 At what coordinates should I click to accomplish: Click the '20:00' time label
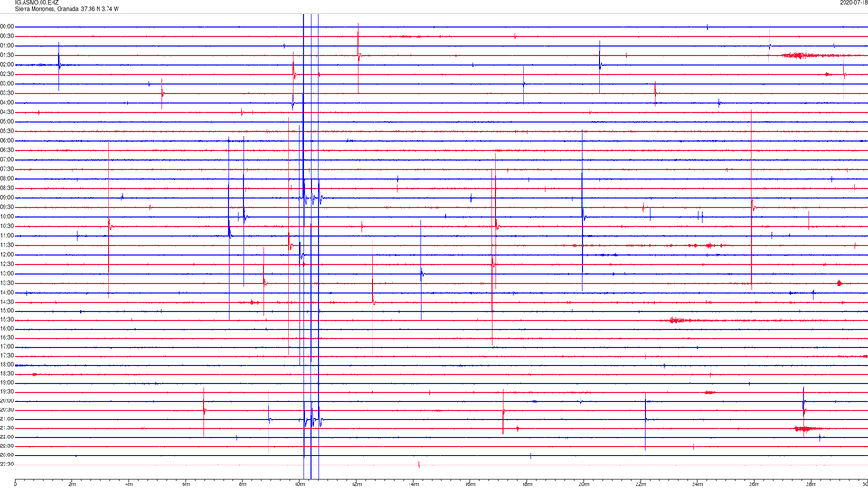tap(7, 401)
